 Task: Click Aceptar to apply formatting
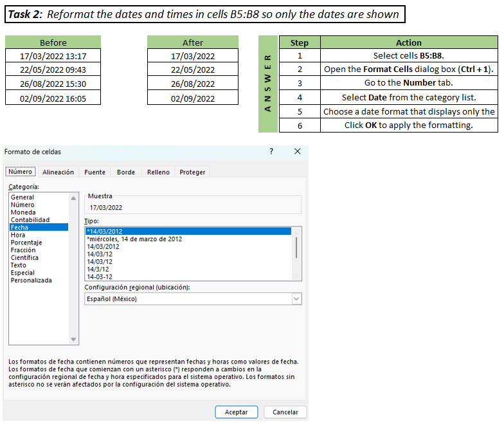[237, 412]
